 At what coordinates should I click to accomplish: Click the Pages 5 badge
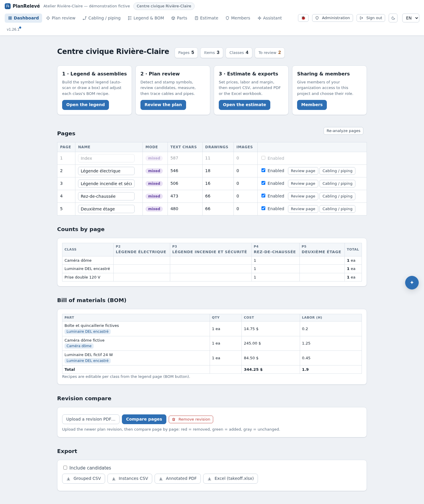186,53
